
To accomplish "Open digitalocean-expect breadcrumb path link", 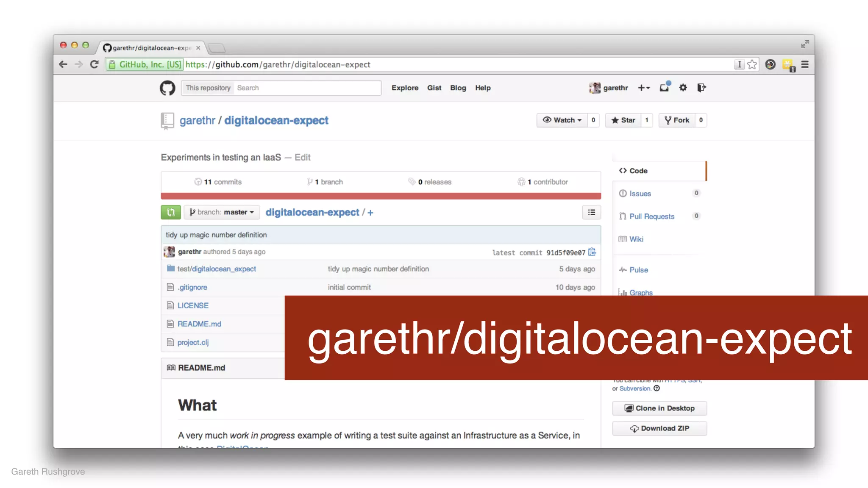I will coord(312,212).
